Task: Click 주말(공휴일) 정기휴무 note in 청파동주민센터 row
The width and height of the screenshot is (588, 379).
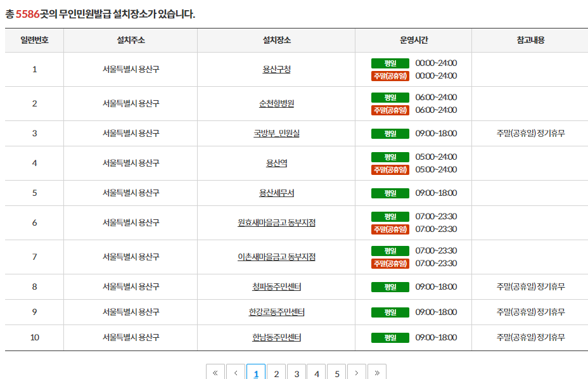Action: pos(530,286)
